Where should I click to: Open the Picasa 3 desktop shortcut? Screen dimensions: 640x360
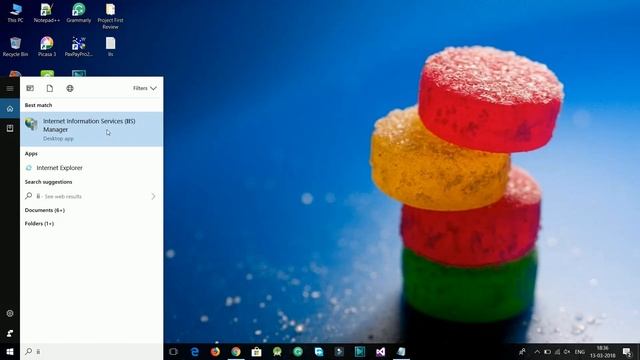(x=47, y=47)
